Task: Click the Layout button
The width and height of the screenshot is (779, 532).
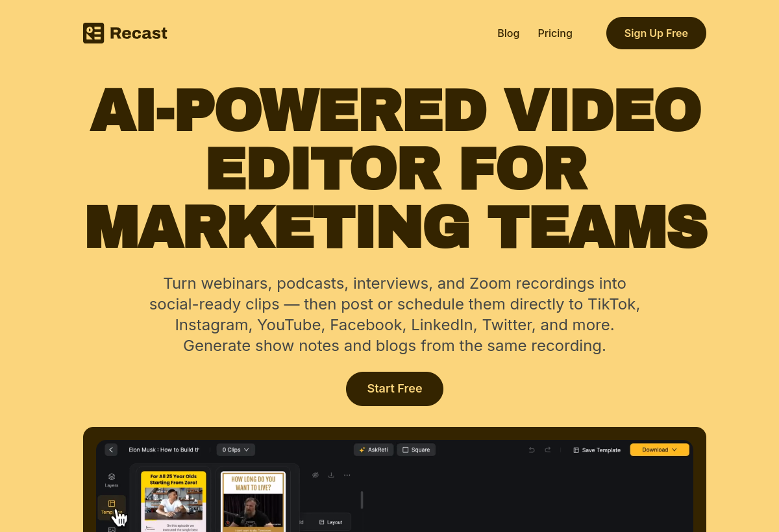Action: 330,522
